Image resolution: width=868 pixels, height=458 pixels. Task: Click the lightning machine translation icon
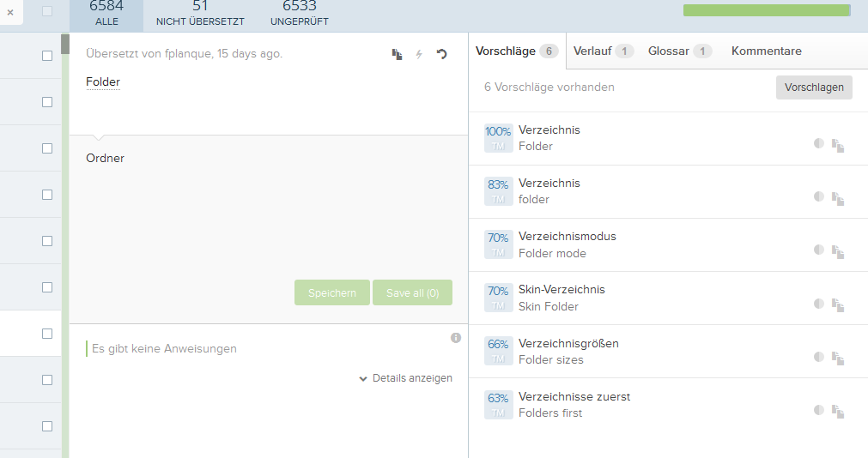point(419,54)
